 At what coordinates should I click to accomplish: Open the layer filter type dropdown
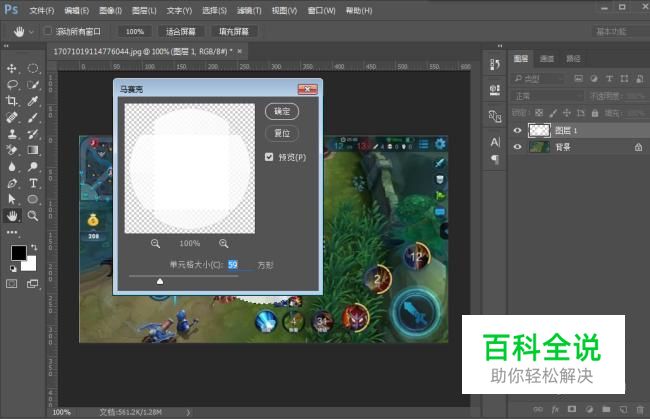click(x=539, y=78)
